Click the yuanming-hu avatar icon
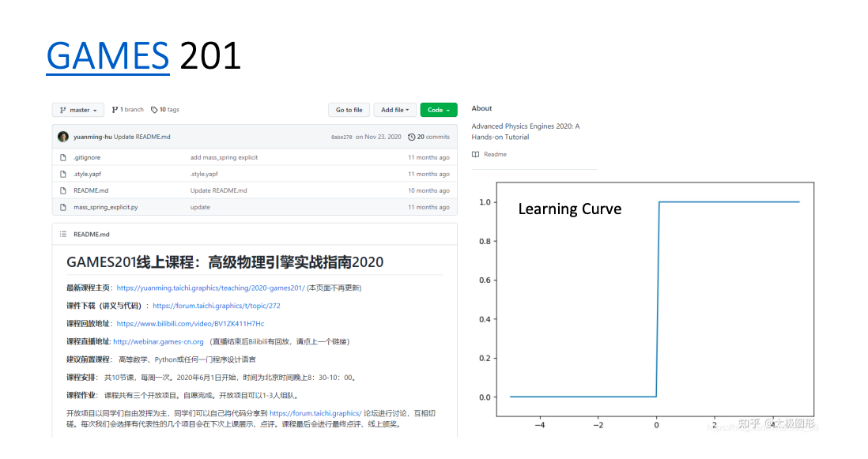This screenshot has width=868, height=459. (x=63, y=137)
